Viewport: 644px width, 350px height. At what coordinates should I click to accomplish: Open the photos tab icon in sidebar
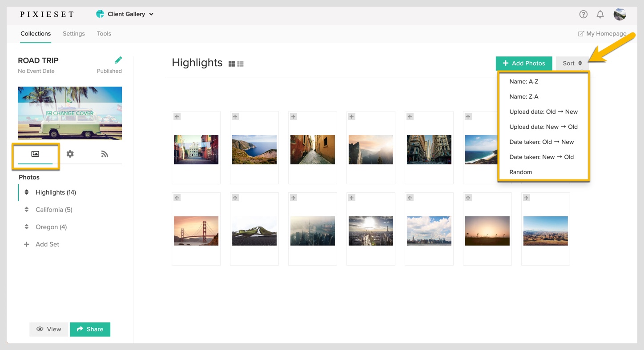35,154
